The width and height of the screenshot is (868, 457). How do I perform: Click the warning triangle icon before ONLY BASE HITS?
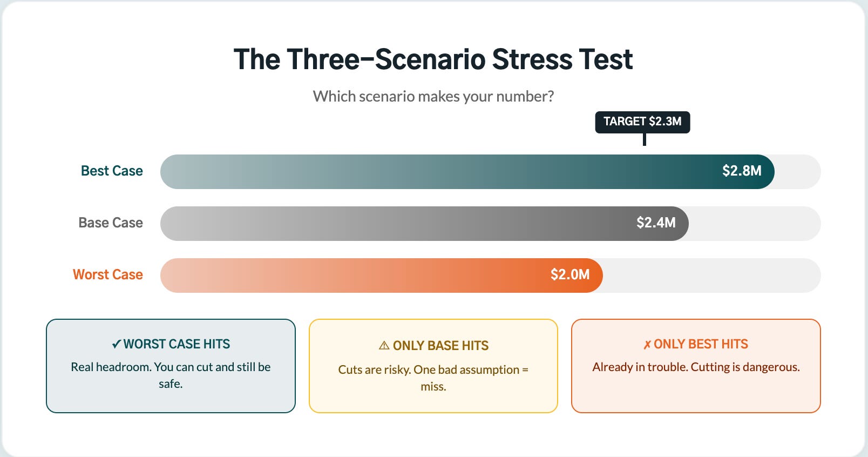(384, 345)
